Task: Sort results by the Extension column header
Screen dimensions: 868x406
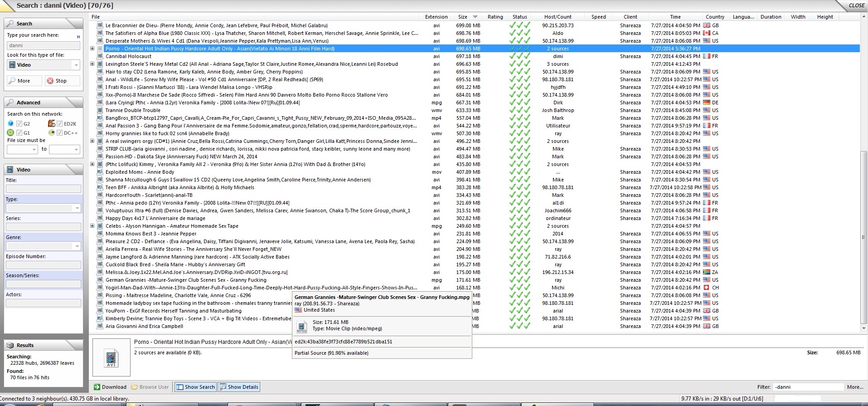Action: tap(436, 17)
